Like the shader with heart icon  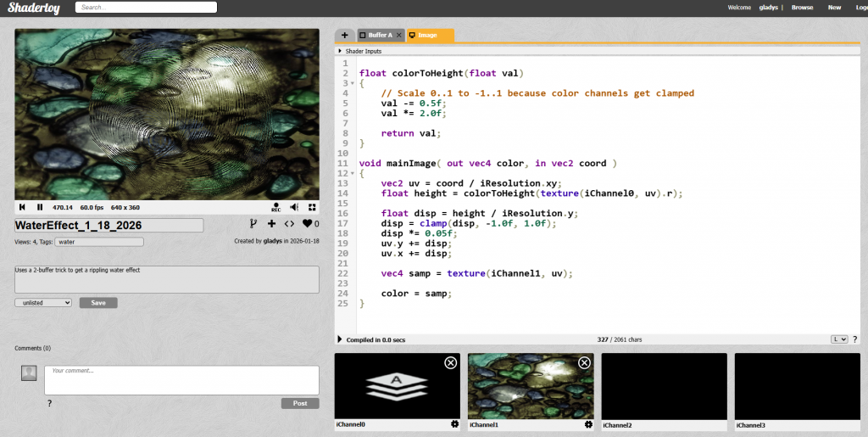pos(307,224)
